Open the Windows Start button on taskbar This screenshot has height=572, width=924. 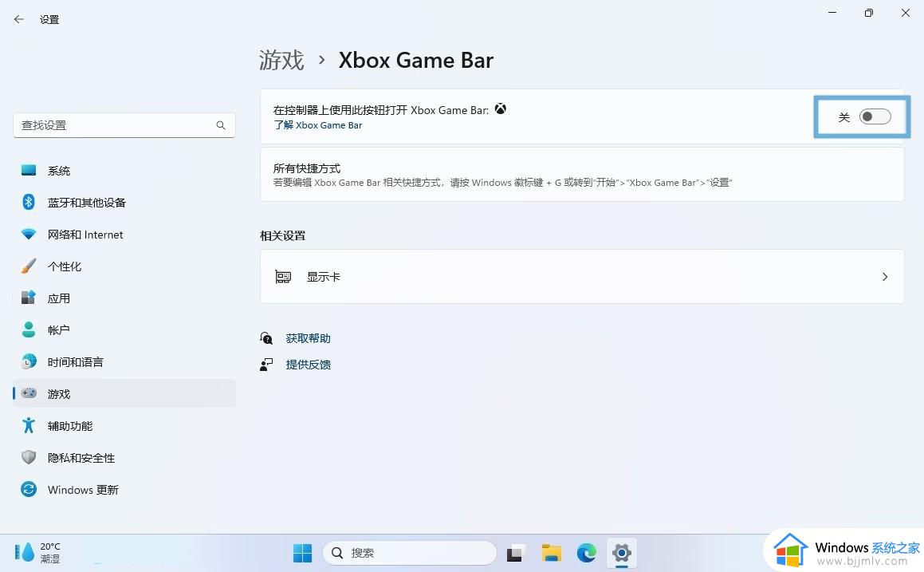click(302, 553)
